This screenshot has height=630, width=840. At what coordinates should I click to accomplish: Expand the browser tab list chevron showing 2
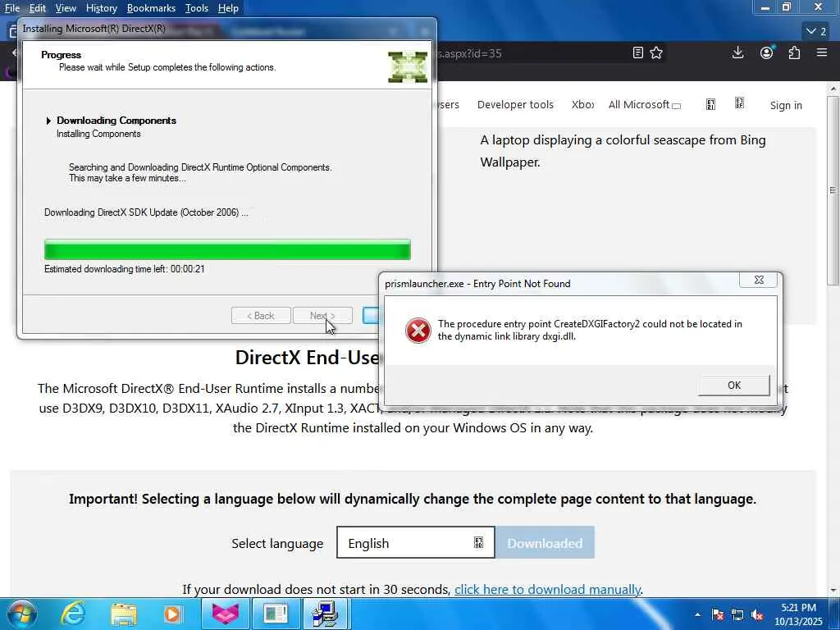point(816,31)
